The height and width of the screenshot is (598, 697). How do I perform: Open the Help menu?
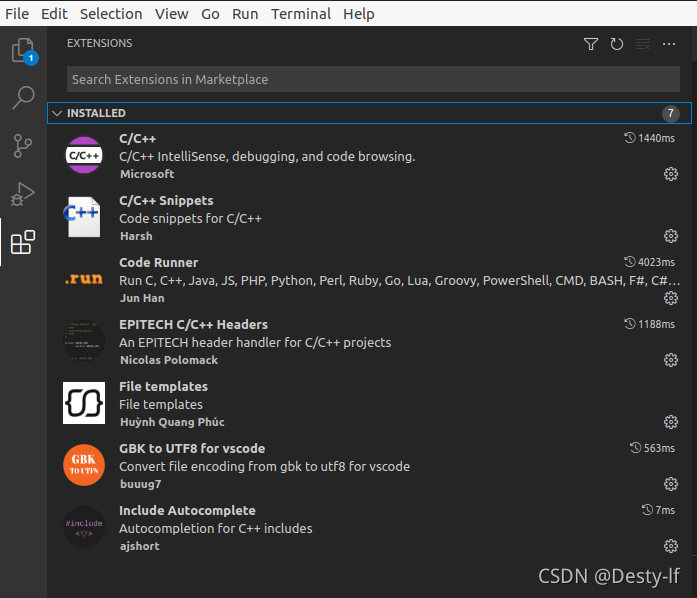point(359,14)
